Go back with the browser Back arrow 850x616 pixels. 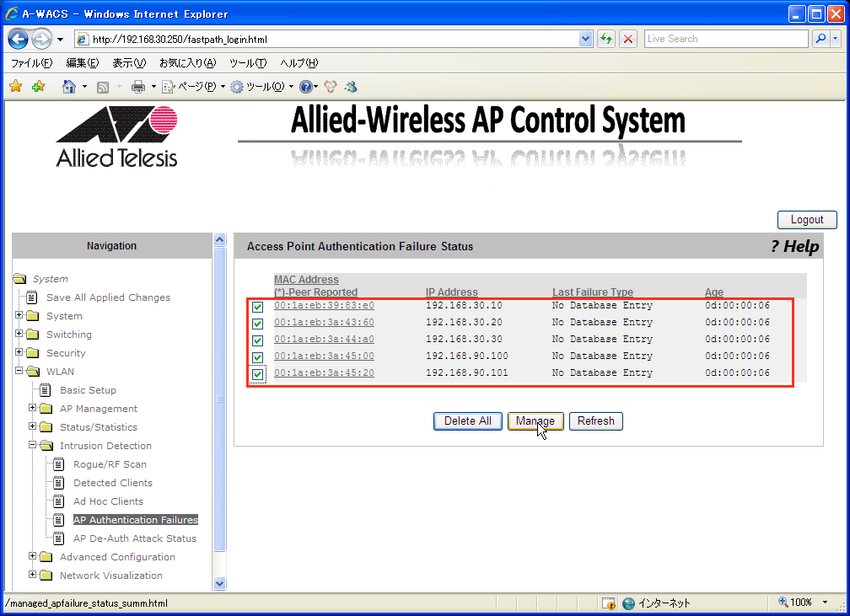point(18,39)
